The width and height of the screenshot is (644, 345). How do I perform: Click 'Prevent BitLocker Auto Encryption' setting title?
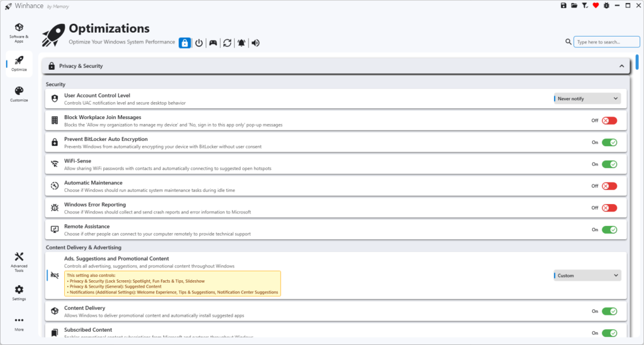tap(106, 139)
